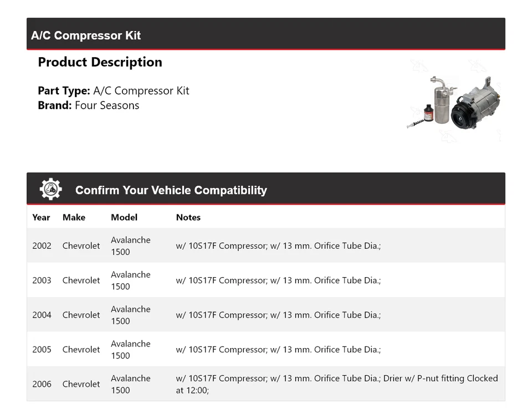Click the Notes column header
The width and height of the screenshot is (532, 419).
pyautogui.click(x=188, y=217)
